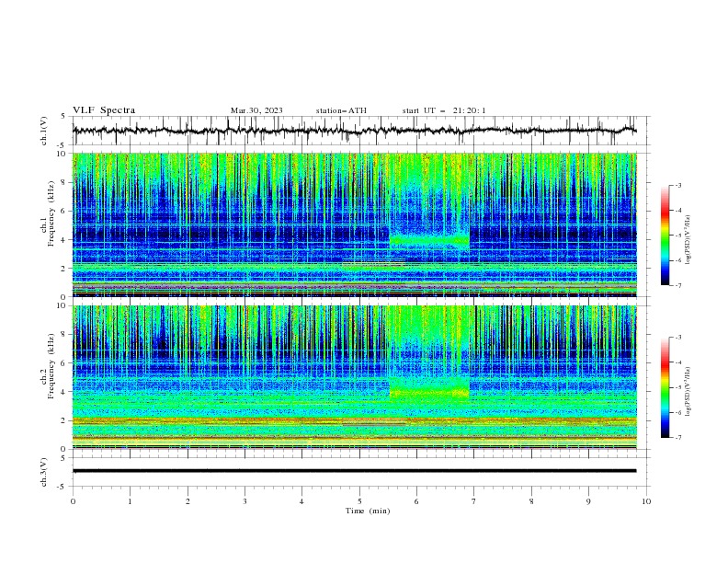This screenshot has width=728, height=563.
Task: Click the ch.1 "Frequency (kHz)" axis label
Action: click(x=51, y=214)
